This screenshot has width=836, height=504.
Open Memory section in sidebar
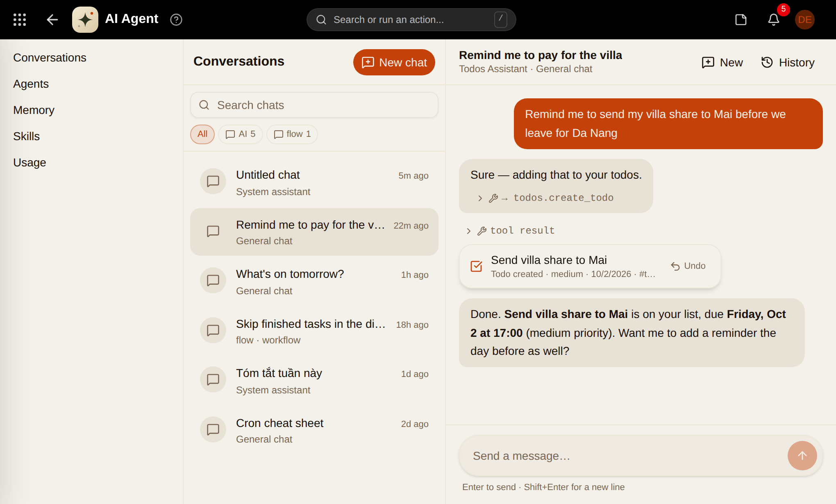coord(34,110)
